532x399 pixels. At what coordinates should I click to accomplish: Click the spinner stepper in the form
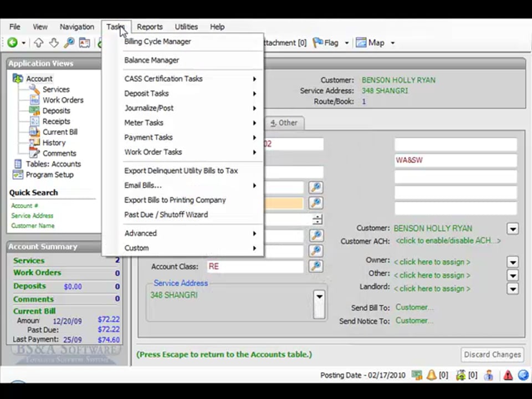click(317, 219)
